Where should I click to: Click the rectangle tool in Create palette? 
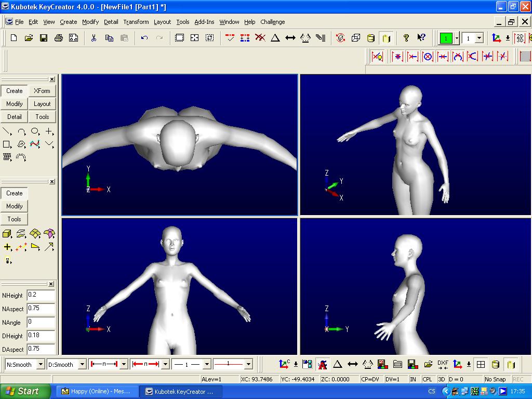coord(7,144)
